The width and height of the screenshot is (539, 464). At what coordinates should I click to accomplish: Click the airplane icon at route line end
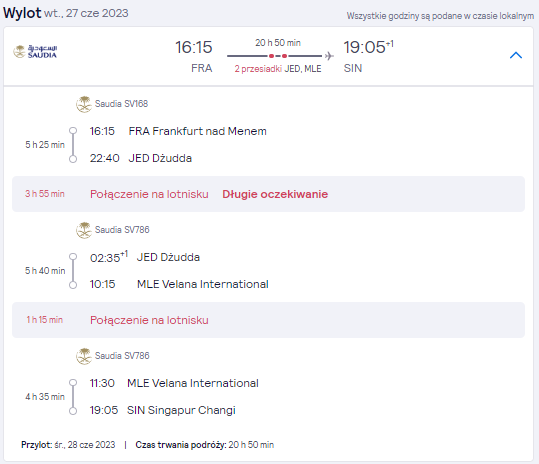coord(329,56)
